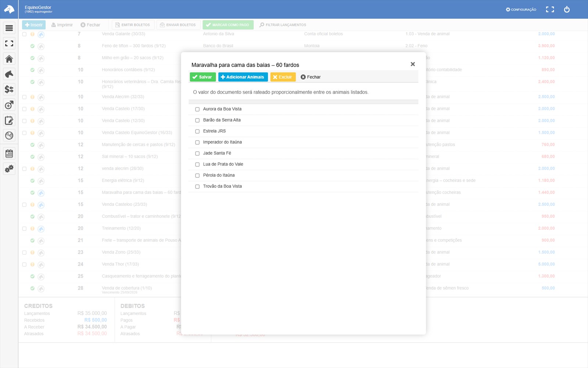Image resolution: width=588 pixels, height=368 pixels.
Task: Click the power logout icon
Action: [567, 10]
